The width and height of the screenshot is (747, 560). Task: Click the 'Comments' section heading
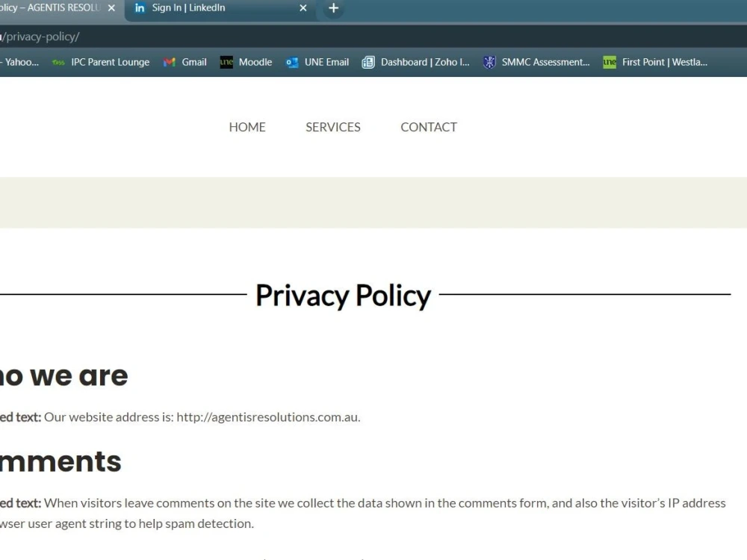pos(61,461)
